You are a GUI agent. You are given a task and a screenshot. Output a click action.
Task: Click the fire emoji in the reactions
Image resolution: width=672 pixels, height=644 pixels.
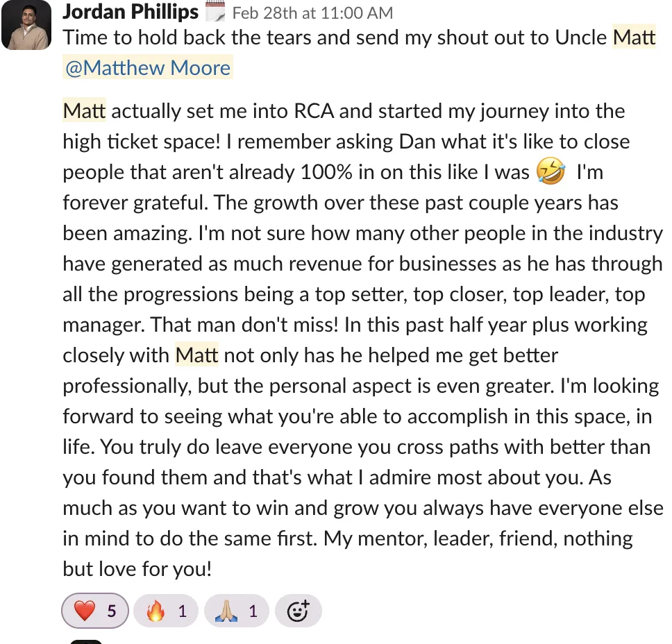coord(156,611)
